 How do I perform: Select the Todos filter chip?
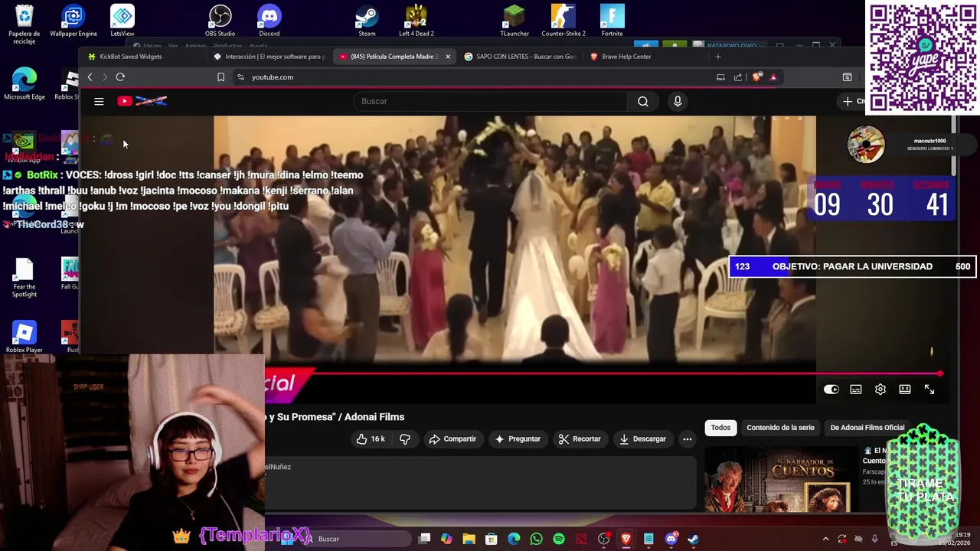[720, 428]
